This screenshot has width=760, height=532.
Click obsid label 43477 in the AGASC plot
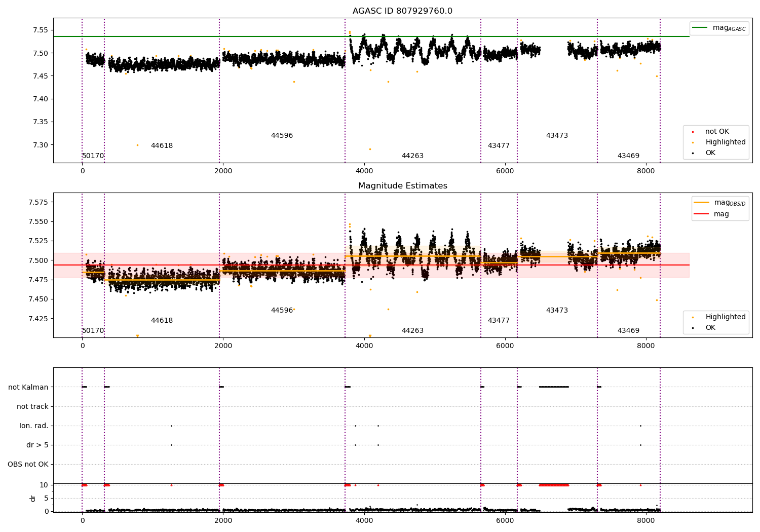[x=499, y=146]
